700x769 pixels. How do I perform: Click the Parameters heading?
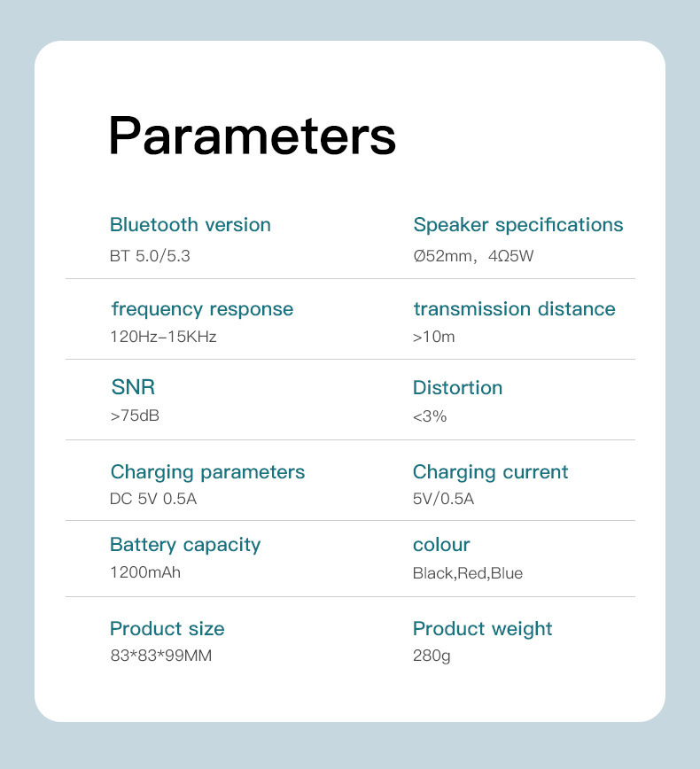(252, 136)
